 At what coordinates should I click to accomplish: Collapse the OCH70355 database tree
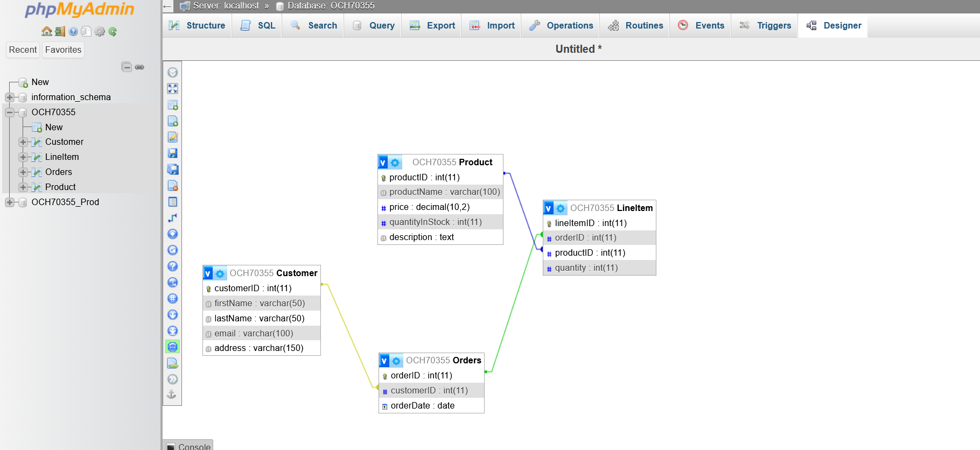coord(10,112)
